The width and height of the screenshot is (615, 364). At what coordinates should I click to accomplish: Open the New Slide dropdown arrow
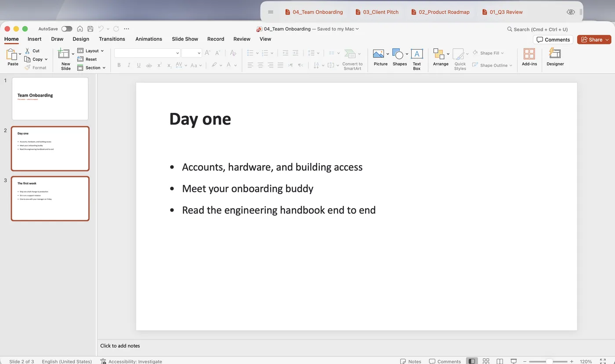click(73, 54)
